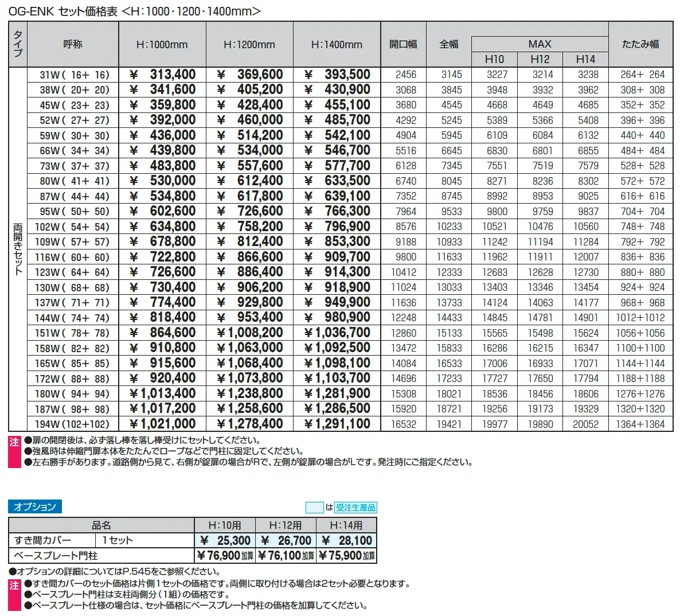680x616 pixels.
Task: Select the H14 sub-header
Action: pyautogui.click(x=585, y=59)
